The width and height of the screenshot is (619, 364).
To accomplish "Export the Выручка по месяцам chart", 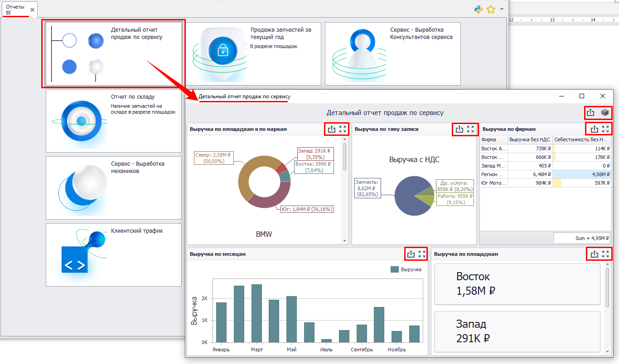I will pos(411,254).
